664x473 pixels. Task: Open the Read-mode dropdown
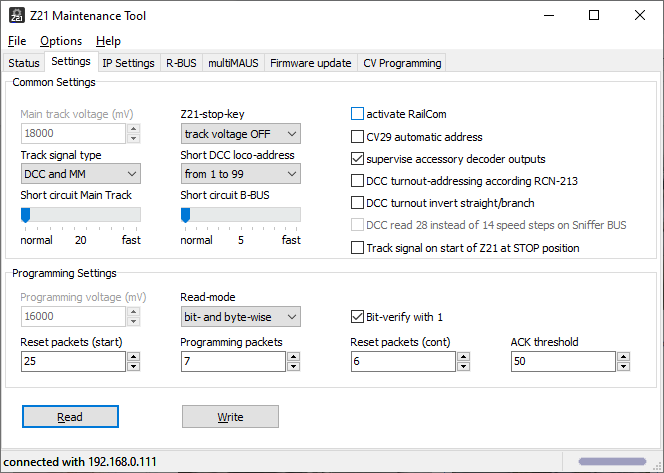[241, 317]
